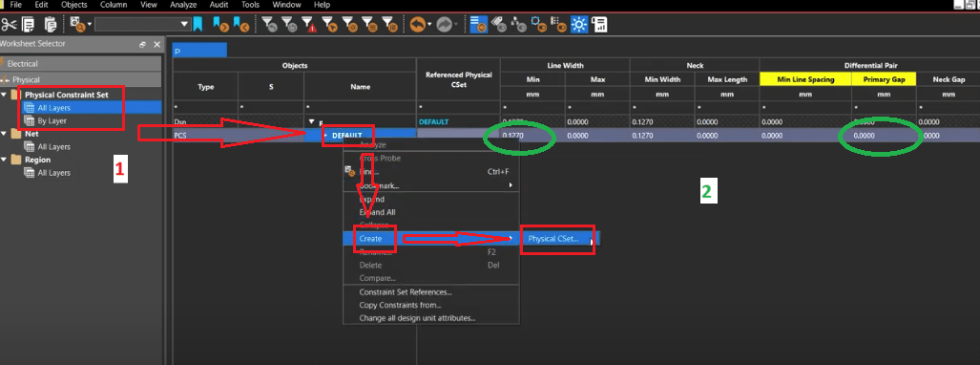
Task: Click the first filter funnel icon
Action: pyautogui.click(x=269, y=25)
